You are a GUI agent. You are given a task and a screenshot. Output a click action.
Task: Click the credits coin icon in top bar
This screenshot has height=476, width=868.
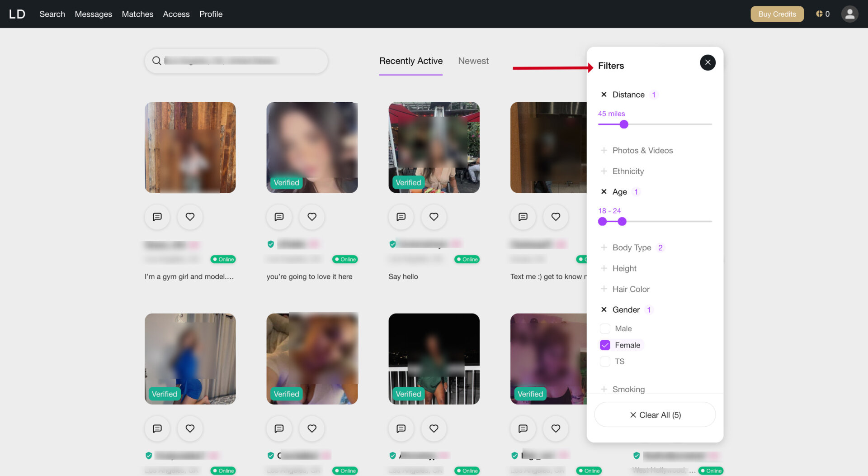pyautogui.click(x=820, y=14)
